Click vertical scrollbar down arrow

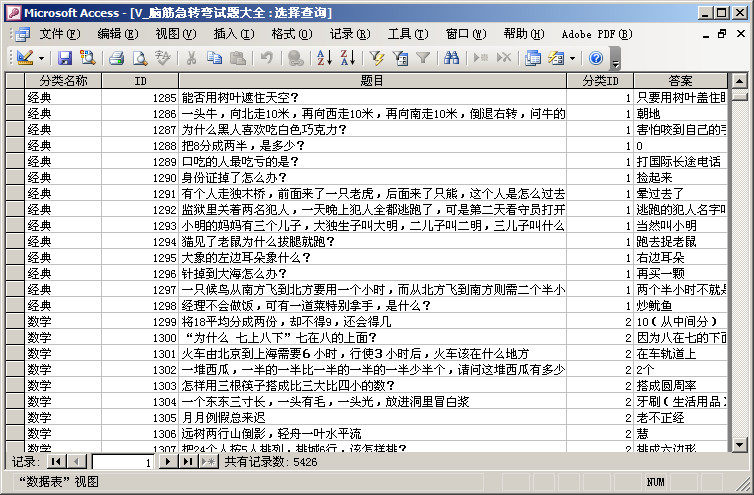click(x=739, y=444)
